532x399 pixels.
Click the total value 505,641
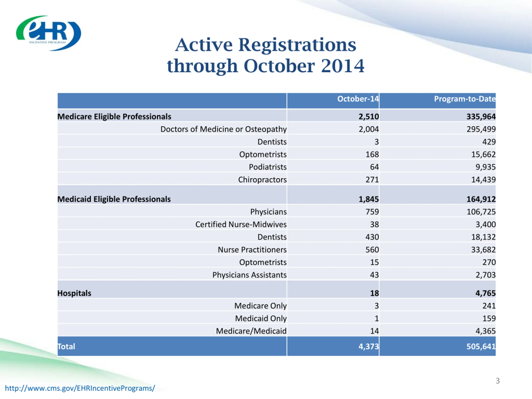(481, 346)
